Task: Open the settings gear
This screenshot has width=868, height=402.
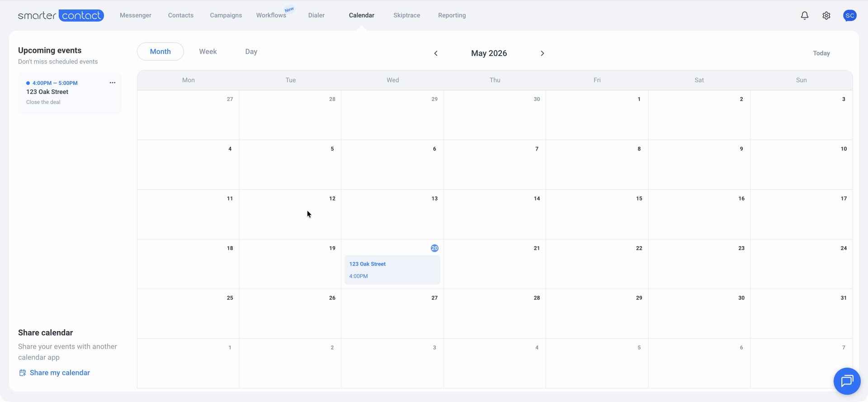Action: click(x=826, y=15)
